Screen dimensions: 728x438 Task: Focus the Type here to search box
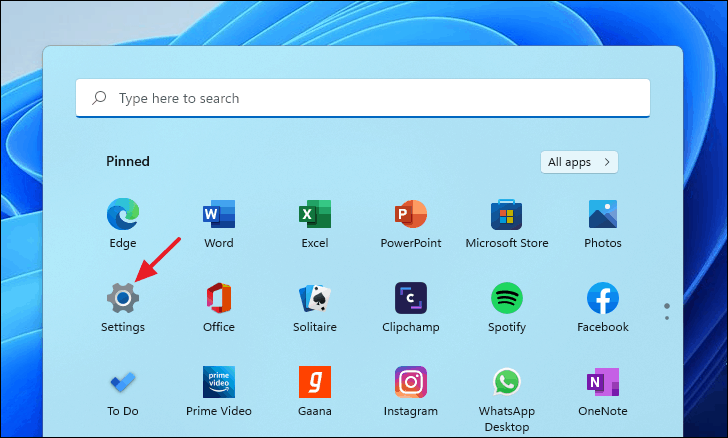pos(363,98)
